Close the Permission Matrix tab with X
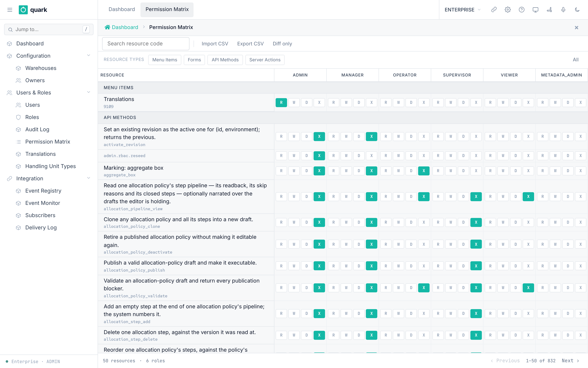The height and width of the screenshot is (368, 588). pyautogui.click(x=576, y=28)
